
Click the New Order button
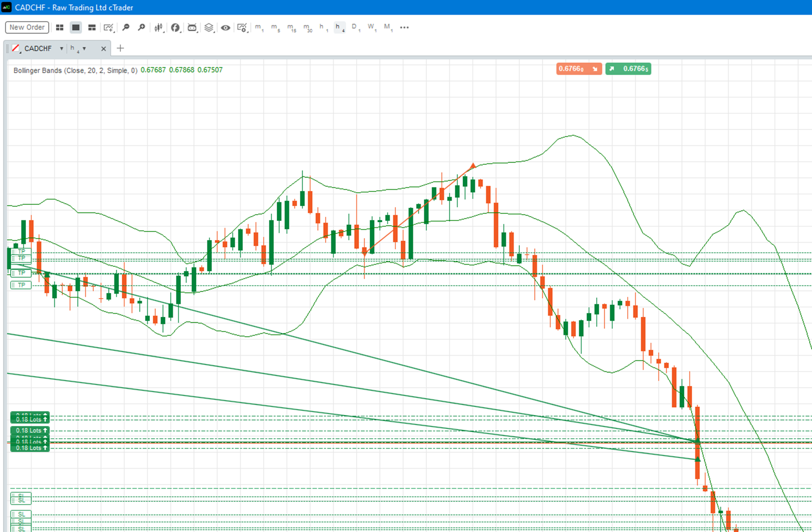point(27,27)
